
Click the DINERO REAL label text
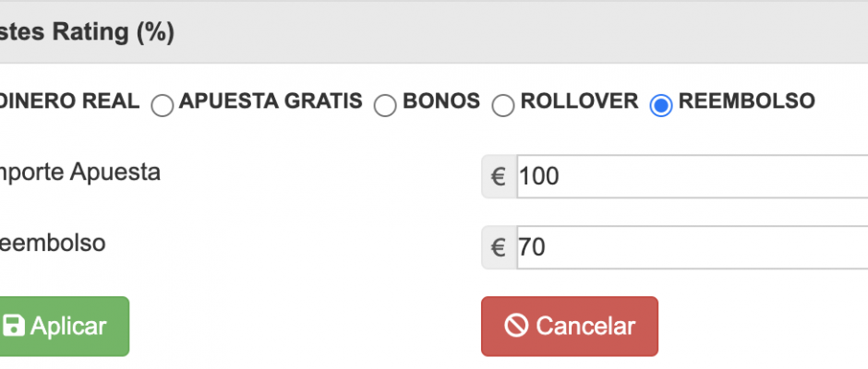(x=69, y=101)
